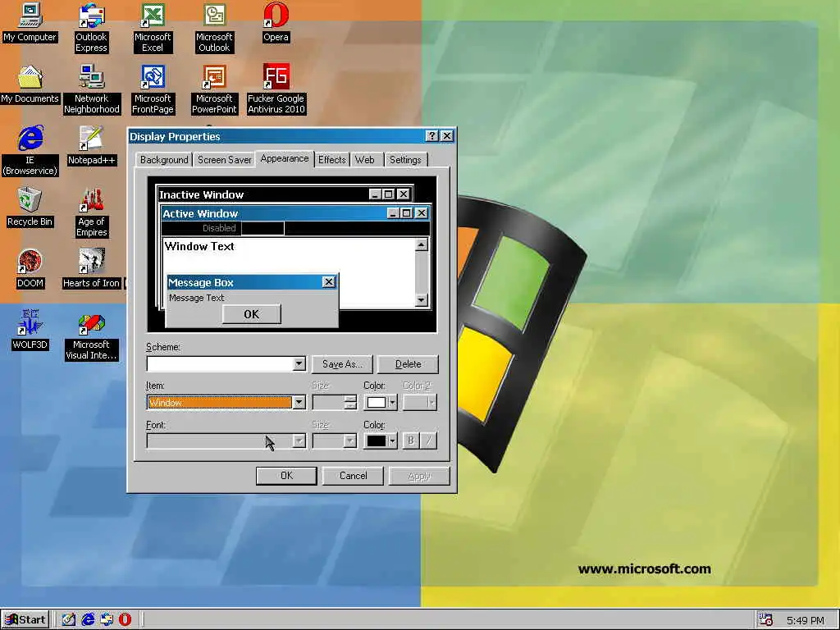840x630 pixels.
Task: Click the Save As... button
Action: (342, 363)
